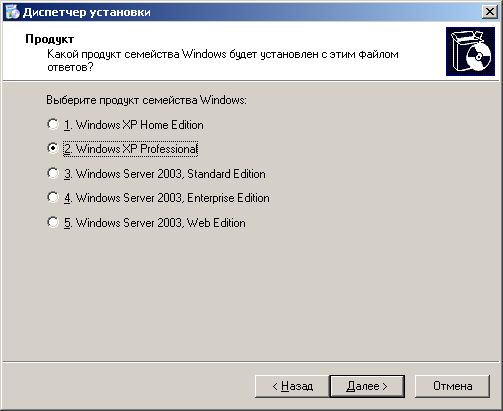This screenshot has height=411, width=503.
Task: Click the 'Какой продукт семейства Windows' description text
Action: [x=223, y=60]
